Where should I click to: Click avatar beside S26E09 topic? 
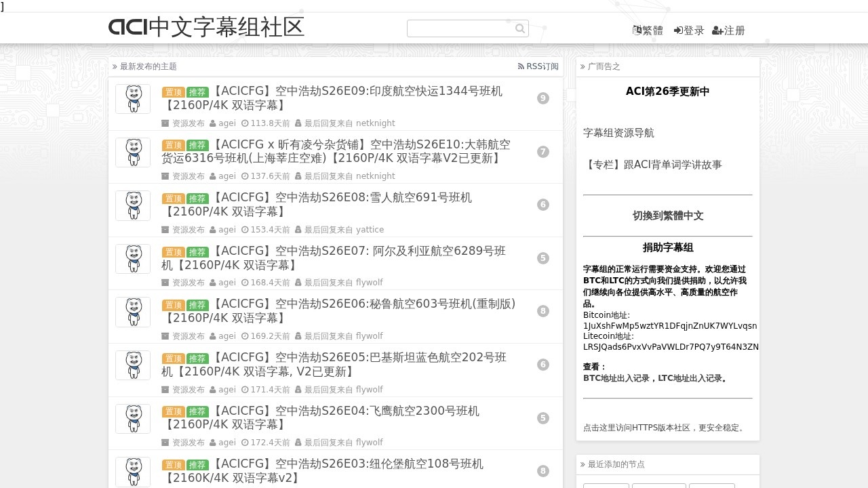(x=133, y=99)
